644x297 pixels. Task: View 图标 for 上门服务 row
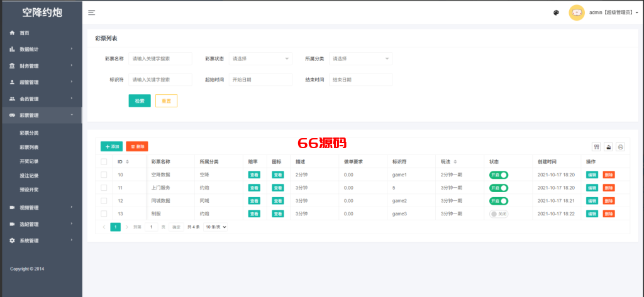click(x=278, y=188)
